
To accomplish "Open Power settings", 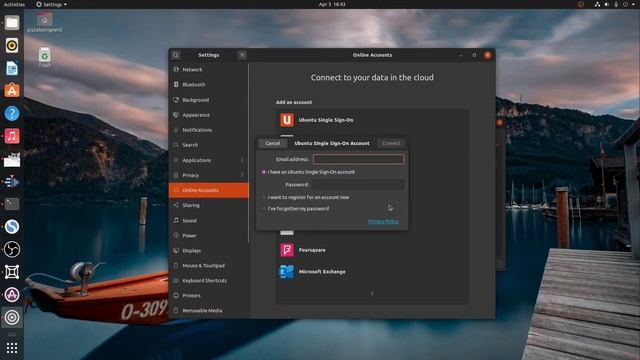I will click(209, 236).
